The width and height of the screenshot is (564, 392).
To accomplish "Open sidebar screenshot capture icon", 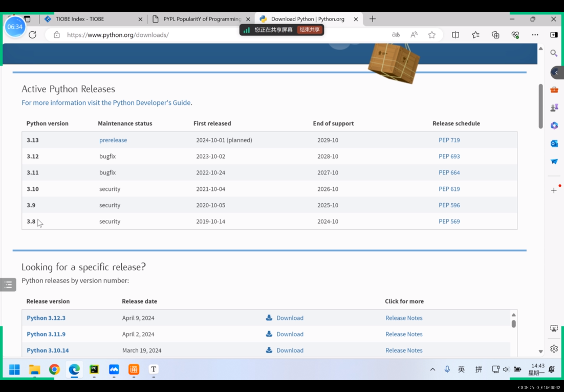I will (x=554, y=328).
